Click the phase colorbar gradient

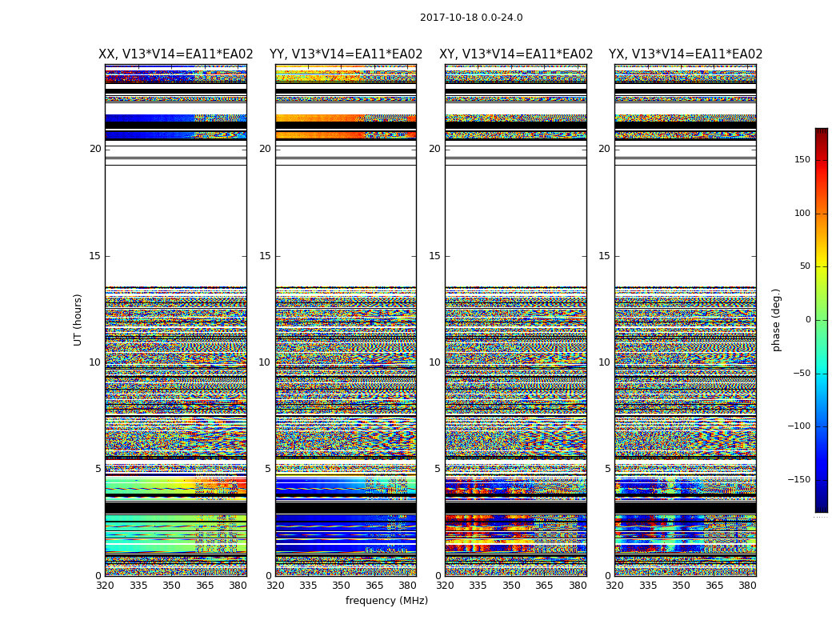tap(822, 320)
